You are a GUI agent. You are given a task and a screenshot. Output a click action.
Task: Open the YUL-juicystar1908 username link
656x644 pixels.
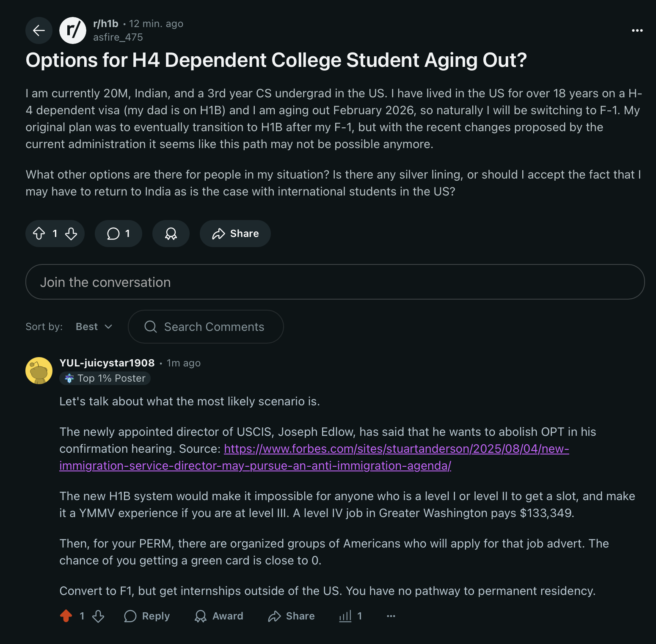pyautogui.click(x=107, y=363)
